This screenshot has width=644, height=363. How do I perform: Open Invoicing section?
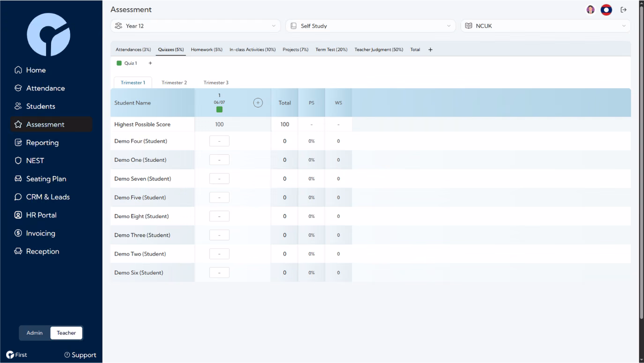pyautogui.click(x=35, y=233)
